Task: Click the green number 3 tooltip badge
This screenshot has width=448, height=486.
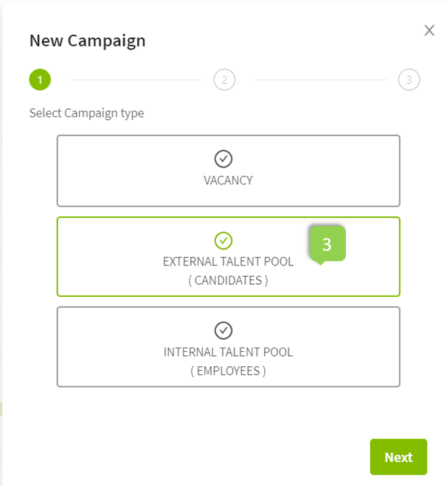Action: (x=327, y=245)
